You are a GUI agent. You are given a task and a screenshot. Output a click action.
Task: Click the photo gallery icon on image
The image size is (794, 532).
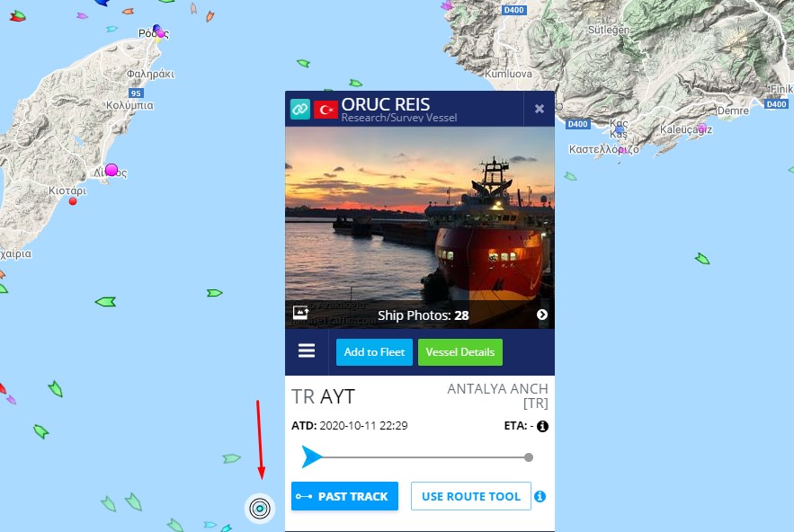[x=301, y=313]
